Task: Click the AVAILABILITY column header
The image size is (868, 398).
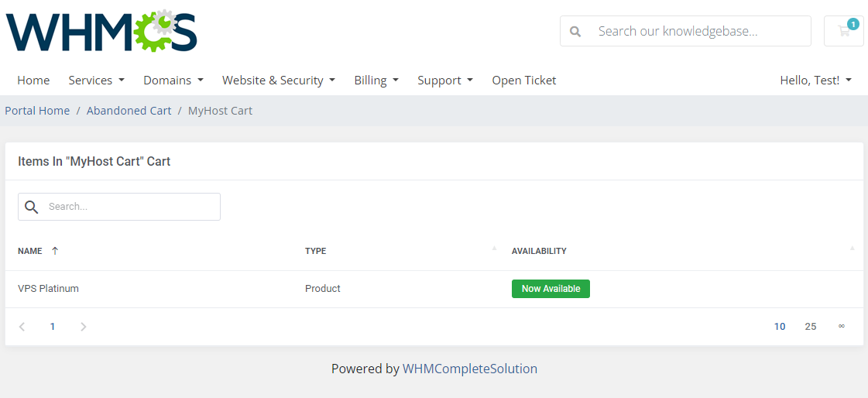Action: [539, 251]
